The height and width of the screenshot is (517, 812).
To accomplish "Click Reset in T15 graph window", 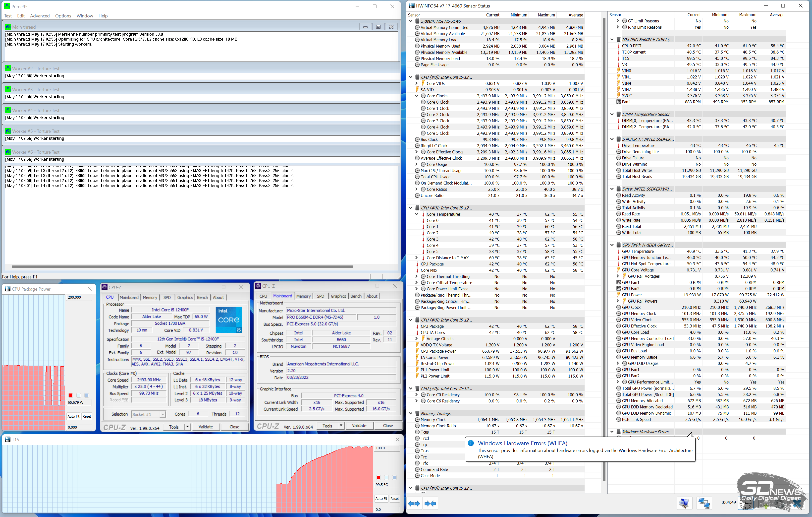I will pyautogui.click(x=394, y=498).
